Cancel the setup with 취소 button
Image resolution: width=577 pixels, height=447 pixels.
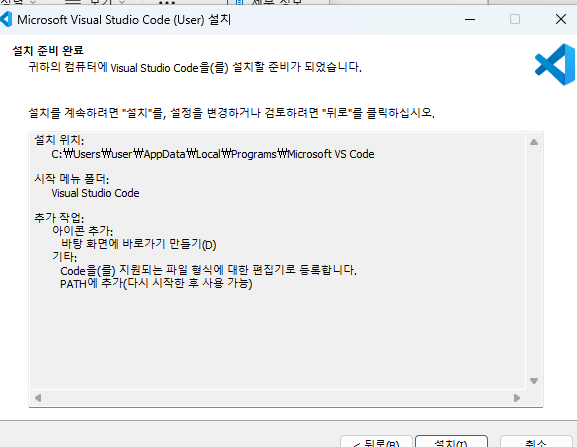click(x=536, y=441)
